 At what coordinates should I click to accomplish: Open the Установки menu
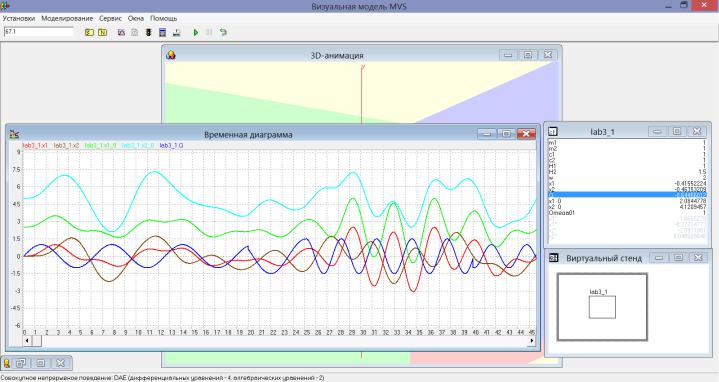[19, 18]
